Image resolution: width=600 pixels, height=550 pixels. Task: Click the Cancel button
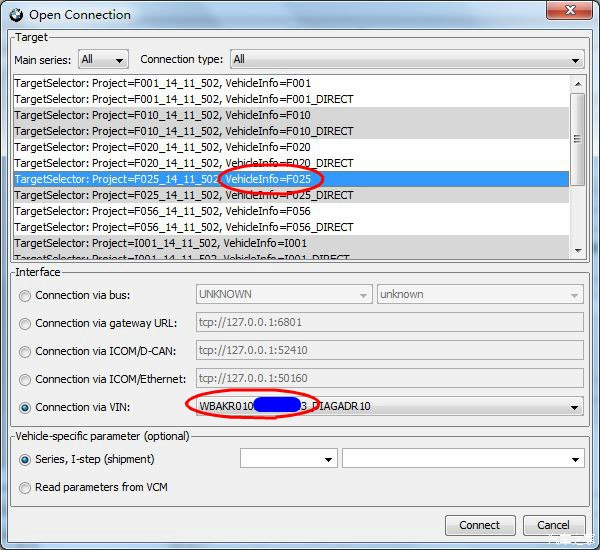[552, 525]
